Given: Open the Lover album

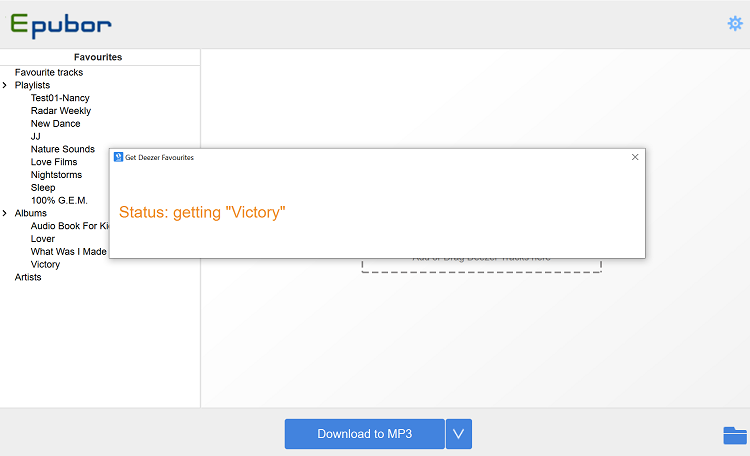Looking at the screenshot, I should click(x=43, y=239).
